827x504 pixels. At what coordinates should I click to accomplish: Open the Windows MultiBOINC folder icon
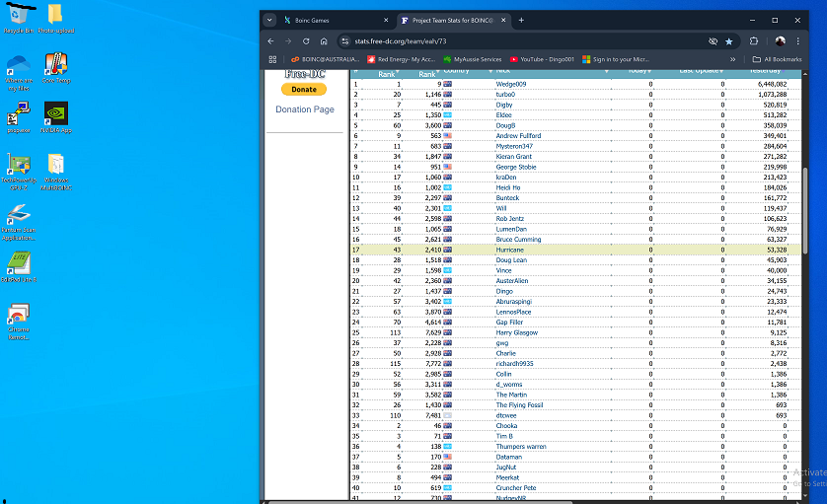tap(56, 172)
